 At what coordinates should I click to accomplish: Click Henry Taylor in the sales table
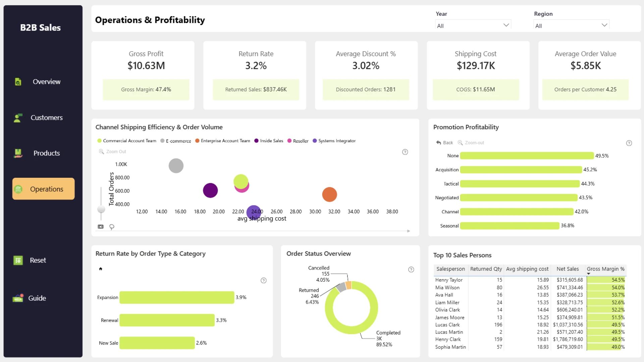click(x=449, y=280)
